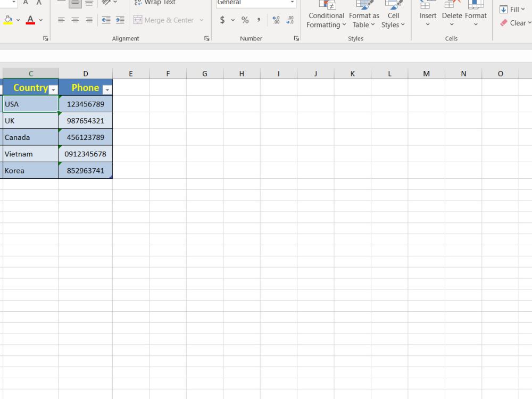Click Increase Decimal icon
The image size is (532, 399).
(276, 20)
